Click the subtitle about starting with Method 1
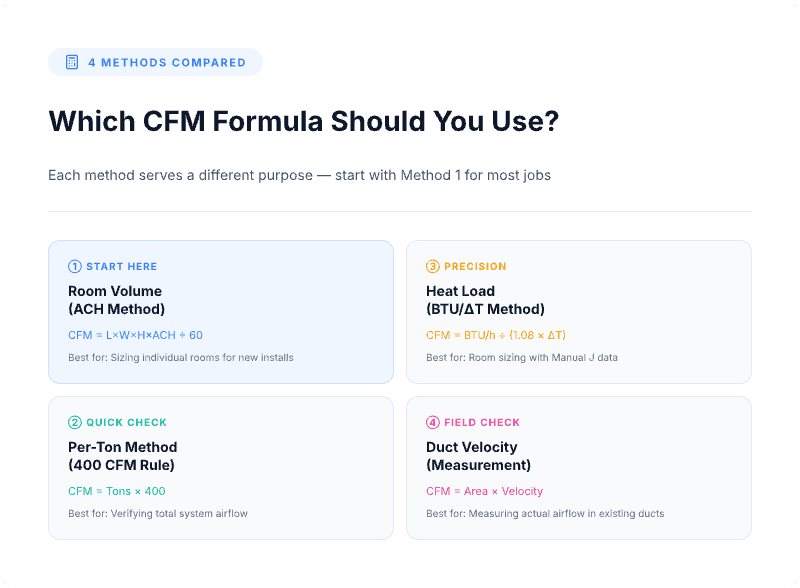This screenshot has width=800, height=588. [299, 175]
